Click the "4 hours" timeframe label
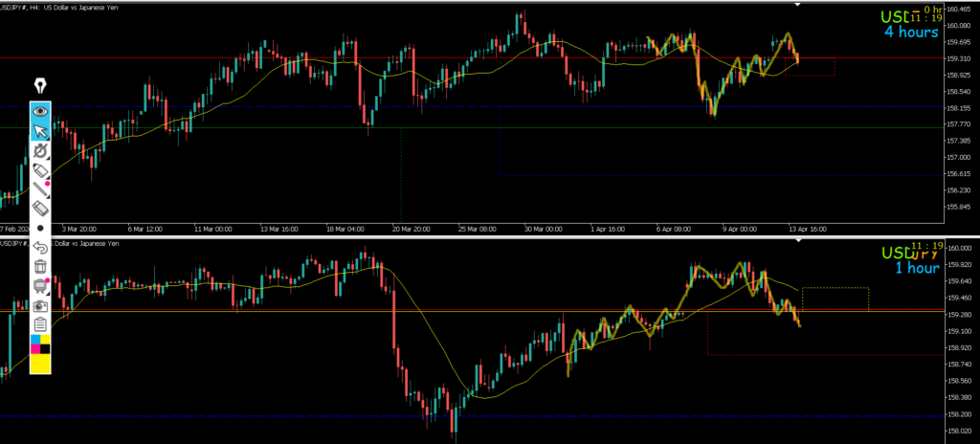Screen dimensions: 980x444 pos(910,32)
